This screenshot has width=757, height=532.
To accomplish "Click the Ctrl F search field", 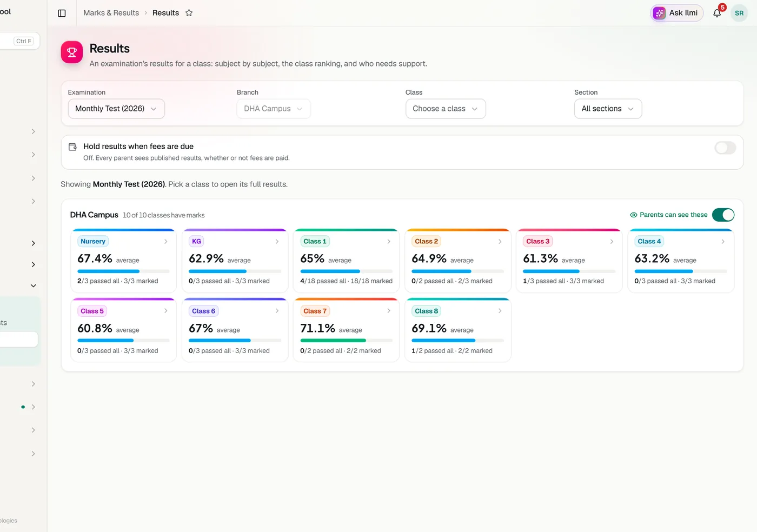I will click(19, 41).
